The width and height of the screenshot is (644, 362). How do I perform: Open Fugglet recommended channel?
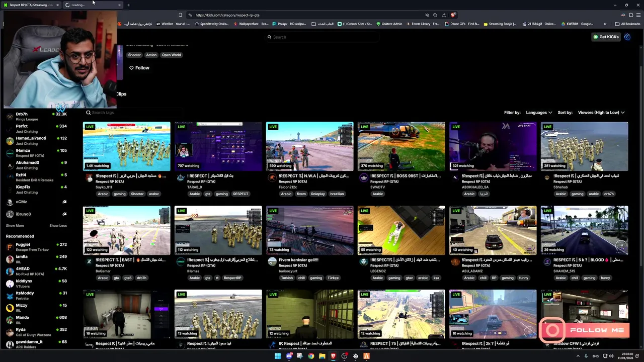[37, 247]
